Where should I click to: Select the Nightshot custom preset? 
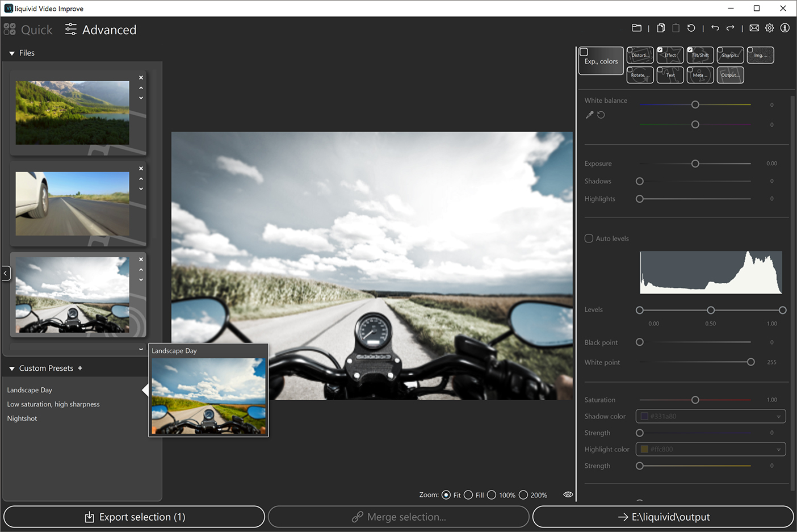coord(22,418)
